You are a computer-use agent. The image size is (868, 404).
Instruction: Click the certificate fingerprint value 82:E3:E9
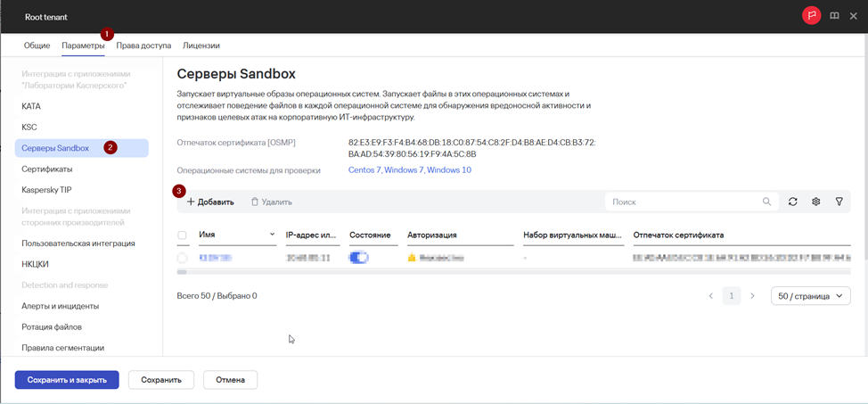[471, 148]
